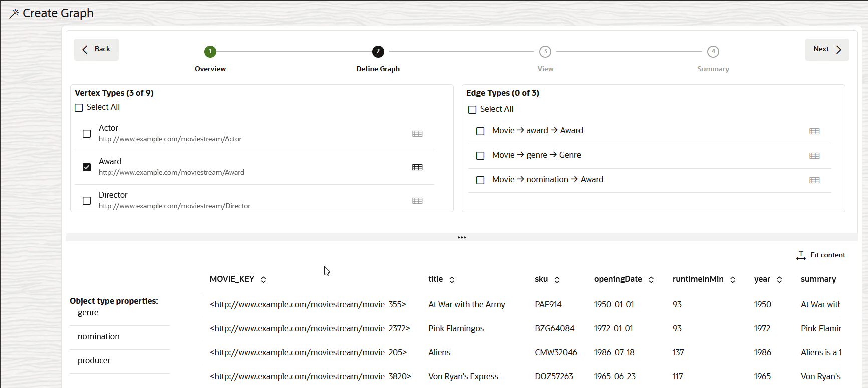Image resolution: width=868 pixels, height=388 pixels.
Task: Select genre object type property
Action: click(88, 313)
